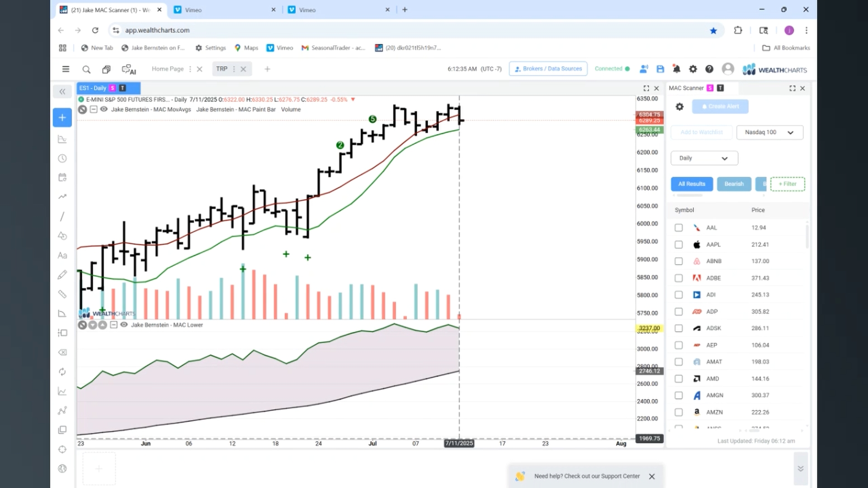Click the Add to Watchlist button

click(701, 132)
